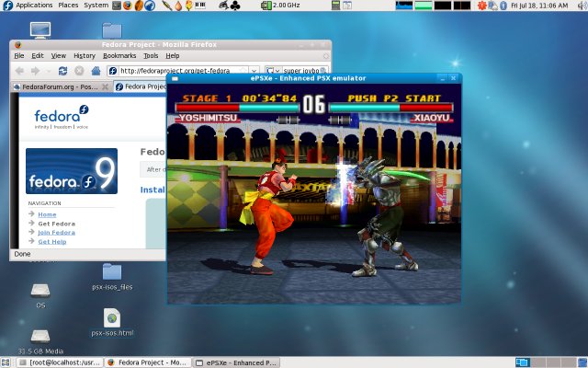Screen dimensions: 588x368
Task: Open Bookmarks menu in Firefox
Action: point(119,55)
